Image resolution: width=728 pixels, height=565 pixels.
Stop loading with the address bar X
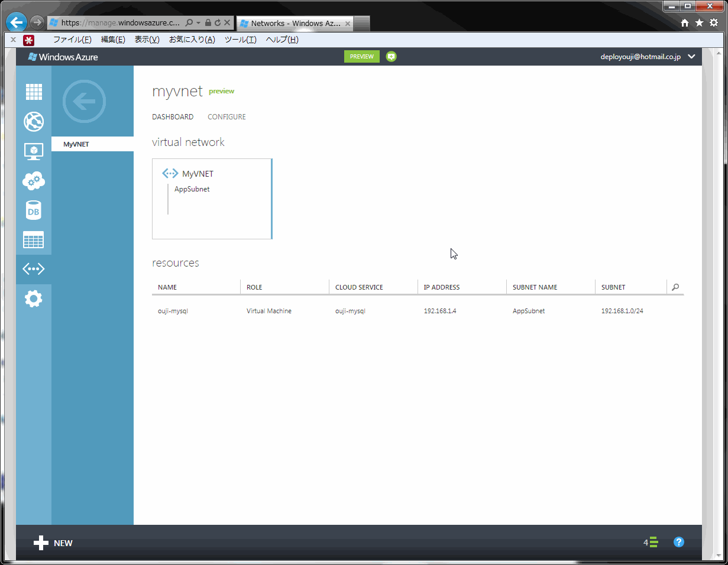[x=227, y=23]
